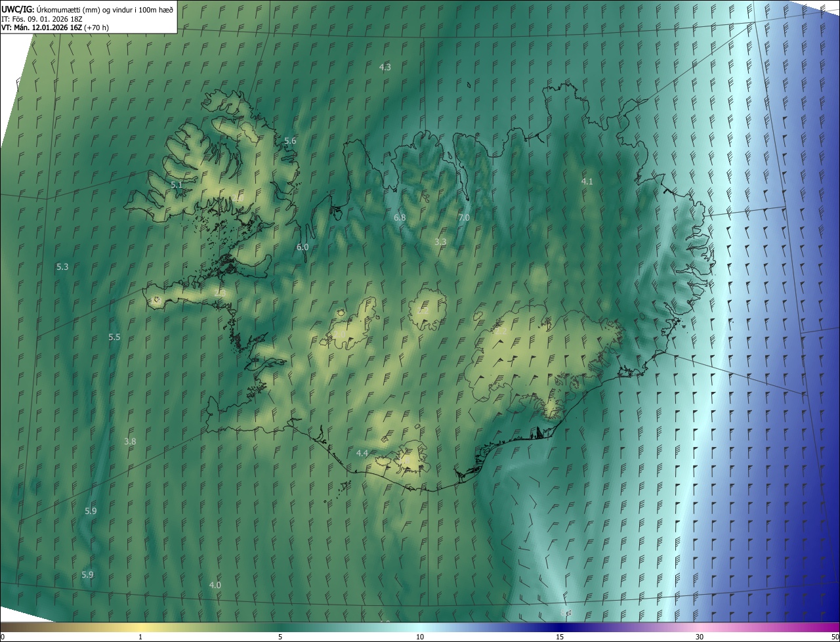Click the 5.5 value label over the sea

tap(115, 337)
